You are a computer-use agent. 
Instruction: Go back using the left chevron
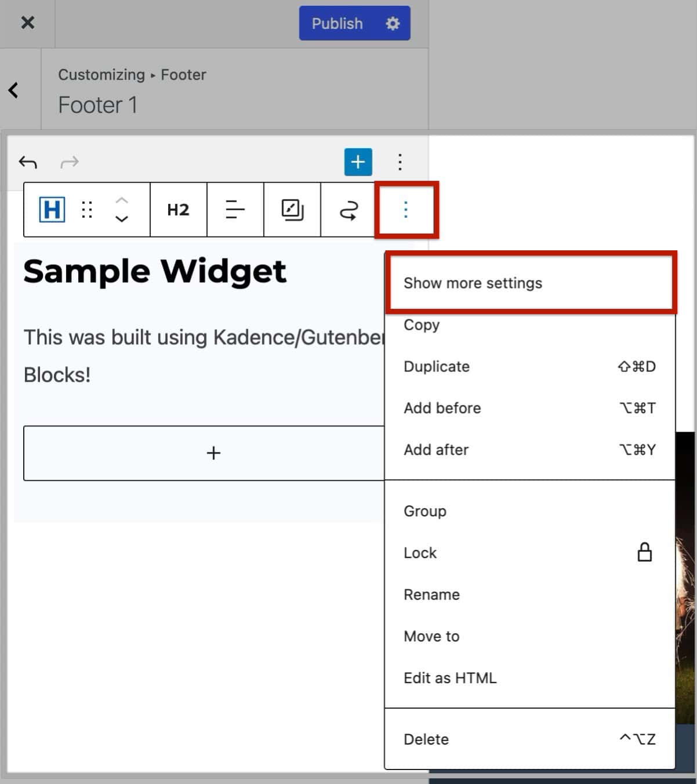tap(13, 90)
